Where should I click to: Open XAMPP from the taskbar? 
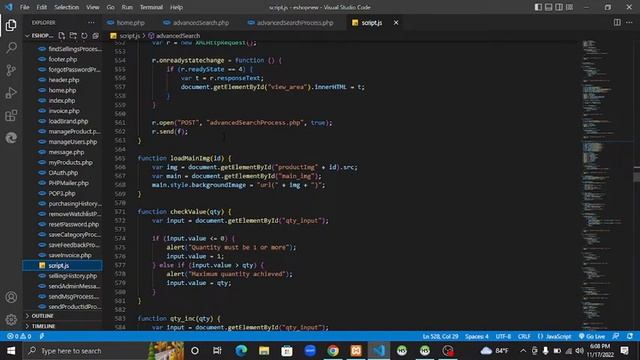[x=356, y=351]
